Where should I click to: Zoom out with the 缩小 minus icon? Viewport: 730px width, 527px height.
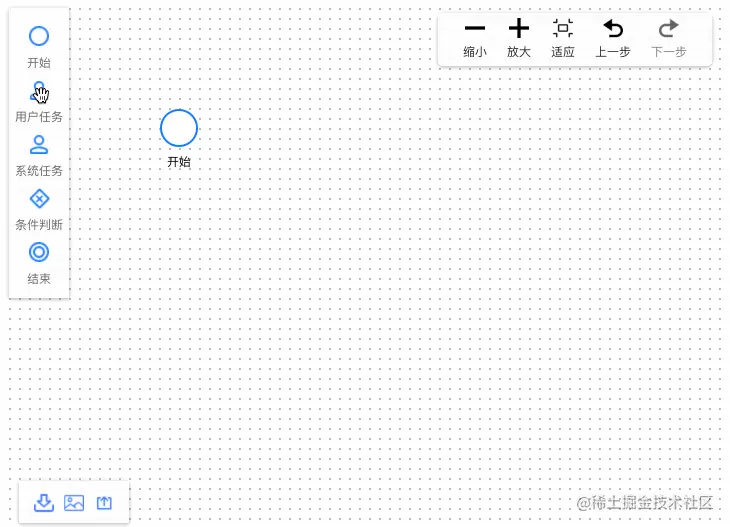475,28
